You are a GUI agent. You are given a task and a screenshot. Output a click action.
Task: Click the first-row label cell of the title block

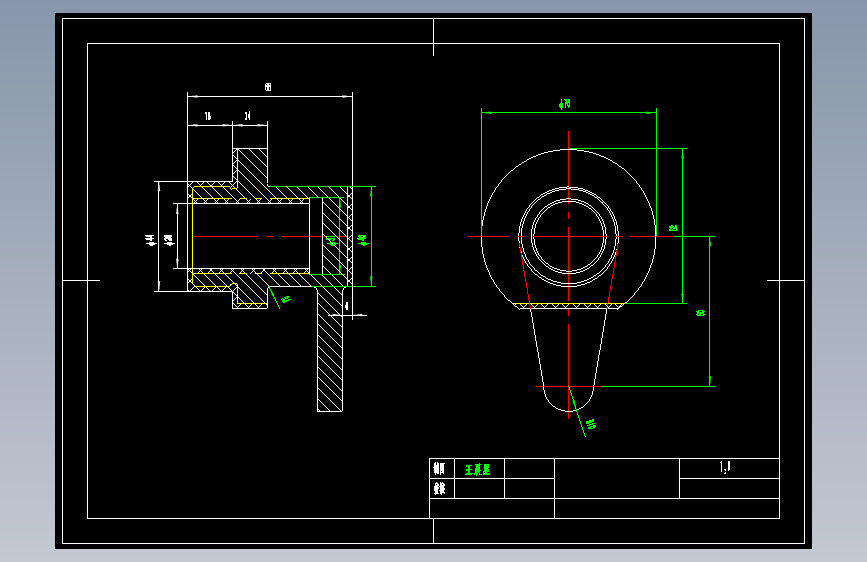click(442, 469)
